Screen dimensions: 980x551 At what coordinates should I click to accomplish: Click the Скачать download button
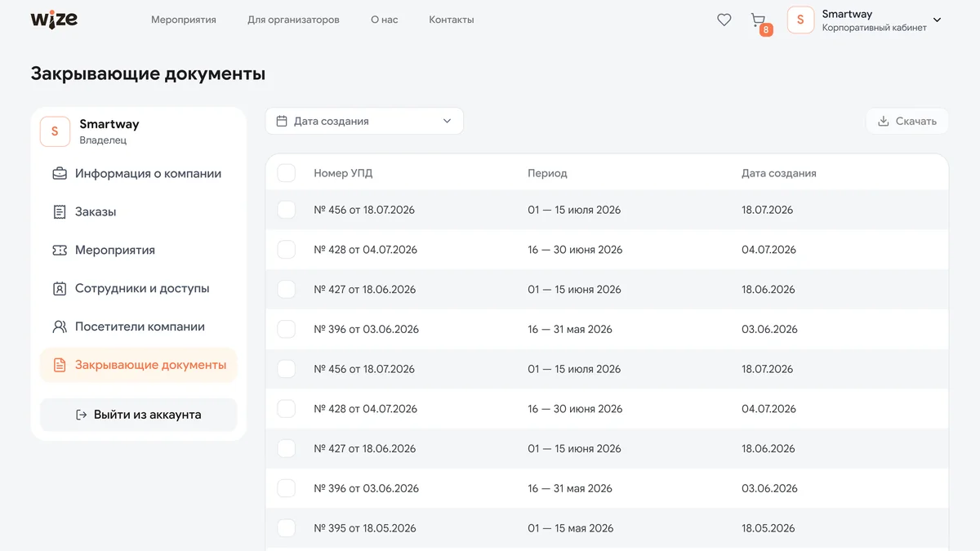click(x=907, y=121)
